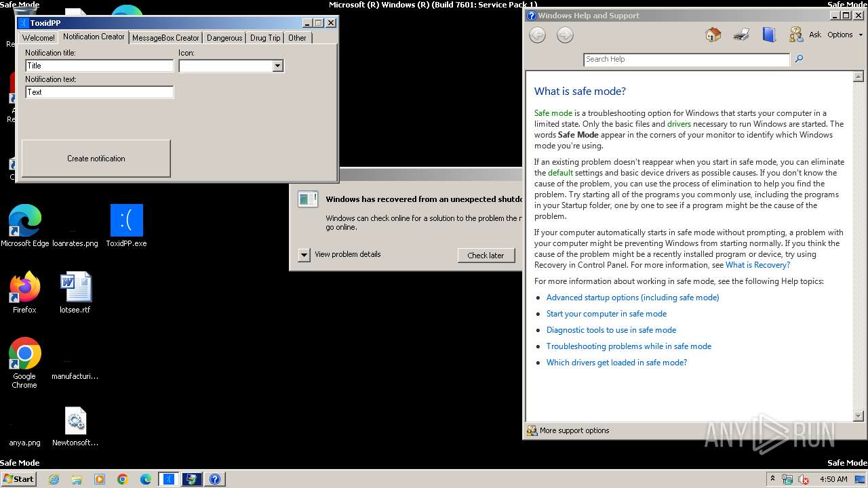Follow the What is Recovery? link

tap(757, 265)
